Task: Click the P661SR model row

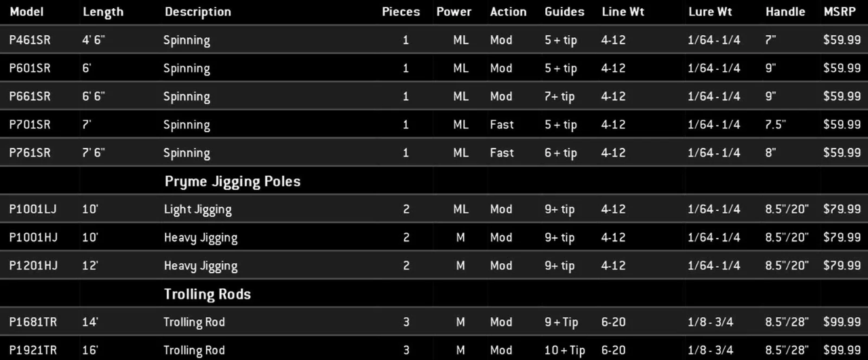Action: (30, 96)
